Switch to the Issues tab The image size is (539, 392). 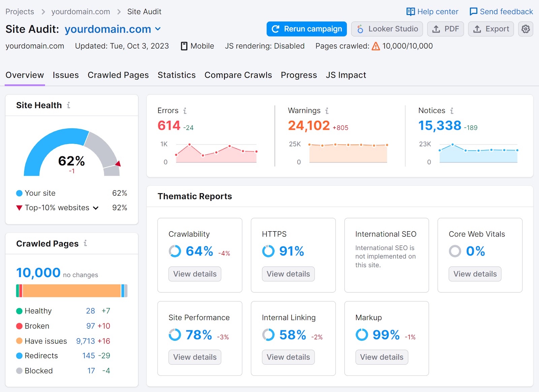(x=65, y=75)
